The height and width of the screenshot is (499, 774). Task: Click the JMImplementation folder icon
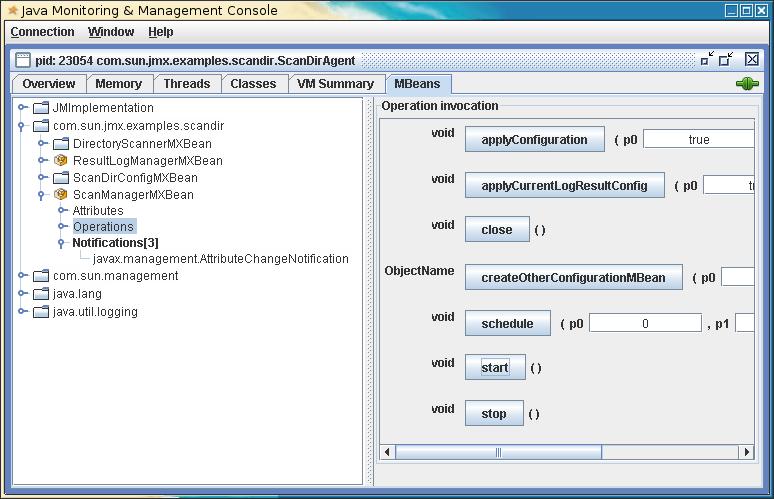[40, 108]
